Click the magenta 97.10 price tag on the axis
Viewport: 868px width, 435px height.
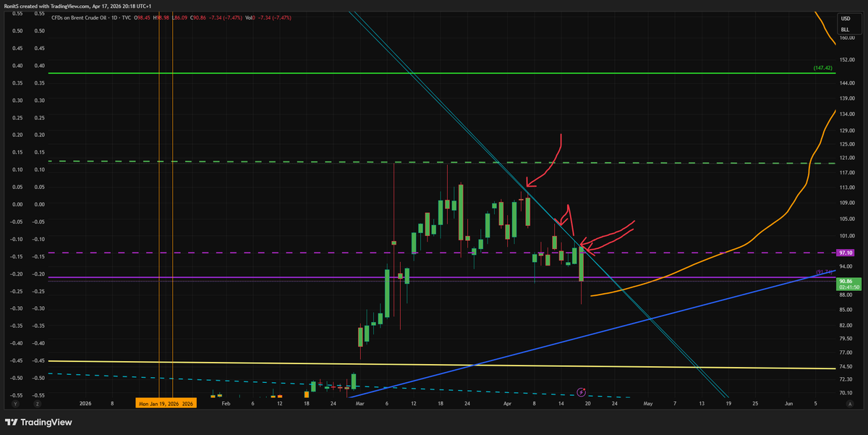pyautogui.click(x=844, y=253)
